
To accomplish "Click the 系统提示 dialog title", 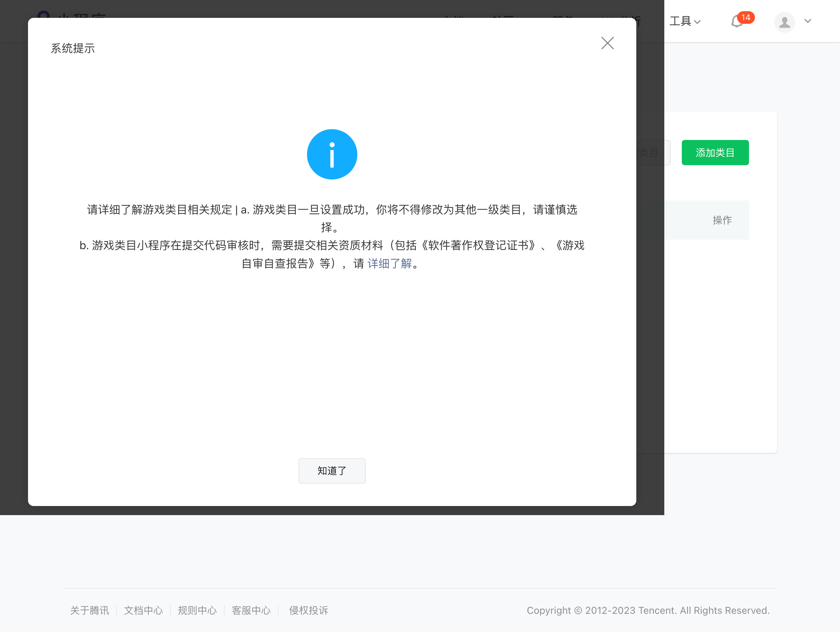I will (73, 49).
